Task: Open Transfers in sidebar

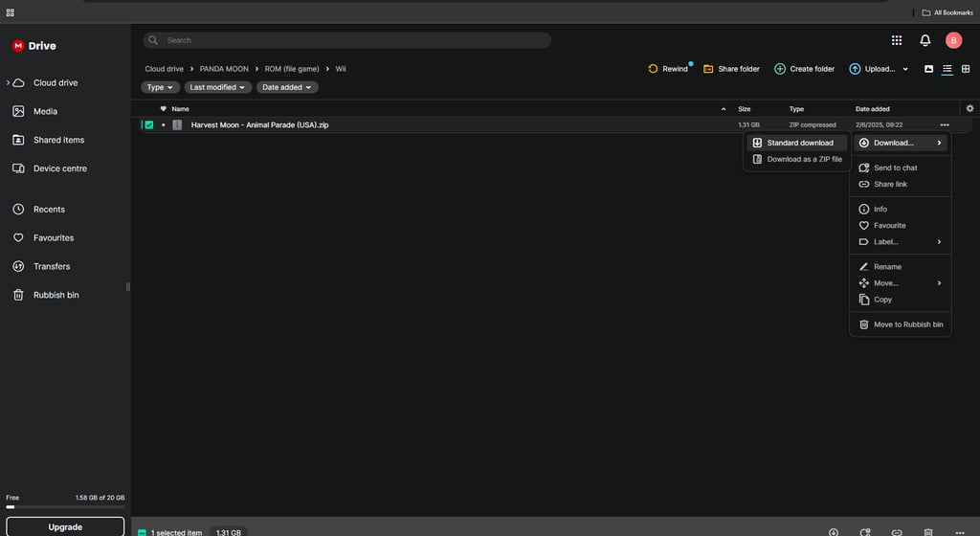Action: click(x=52, y=266)
